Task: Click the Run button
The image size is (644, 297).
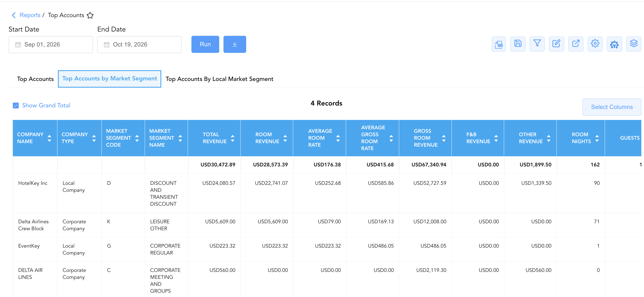Action: point(205,44)
